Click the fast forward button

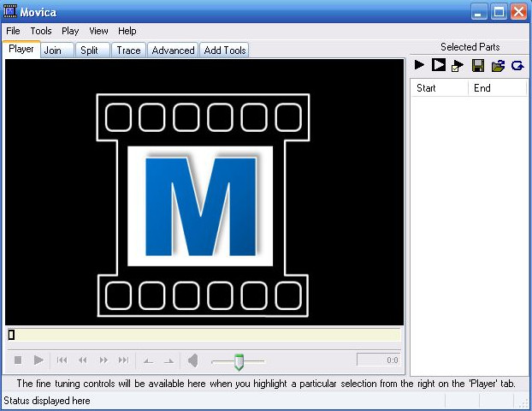(x=103, y=360)
